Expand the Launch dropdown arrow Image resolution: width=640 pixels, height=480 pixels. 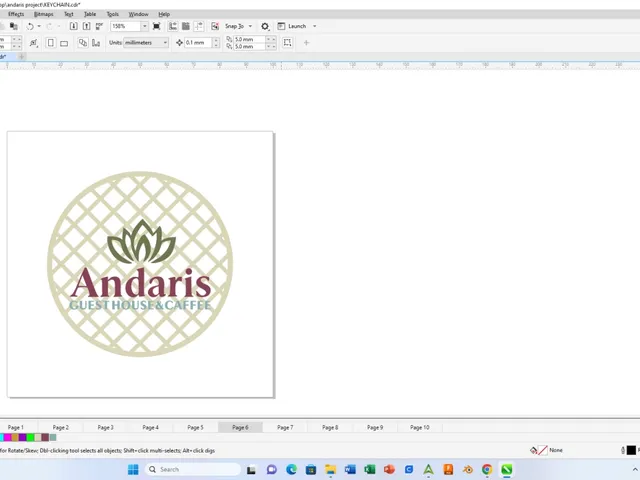[x=314, y=26]
